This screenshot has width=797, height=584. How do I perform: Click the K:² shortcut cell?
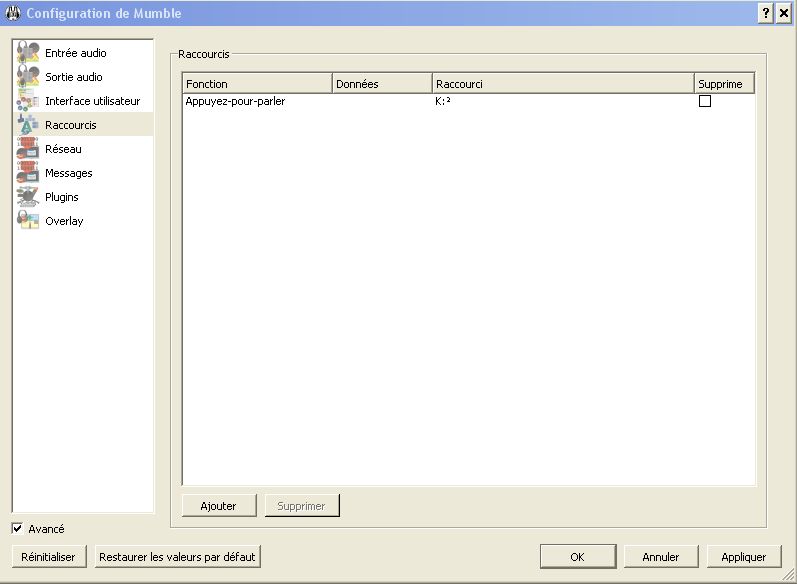pos(563,101)
